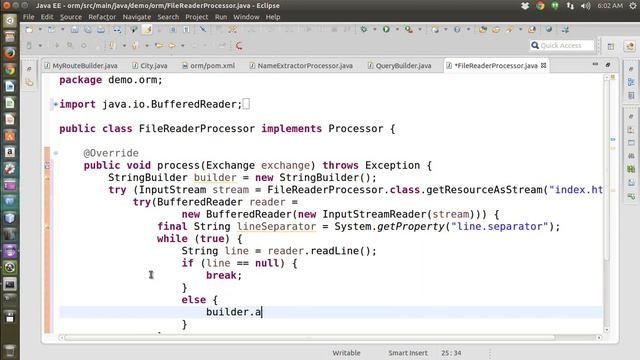
Task: Click in the Quick Access field
Action: coord(562,45)
